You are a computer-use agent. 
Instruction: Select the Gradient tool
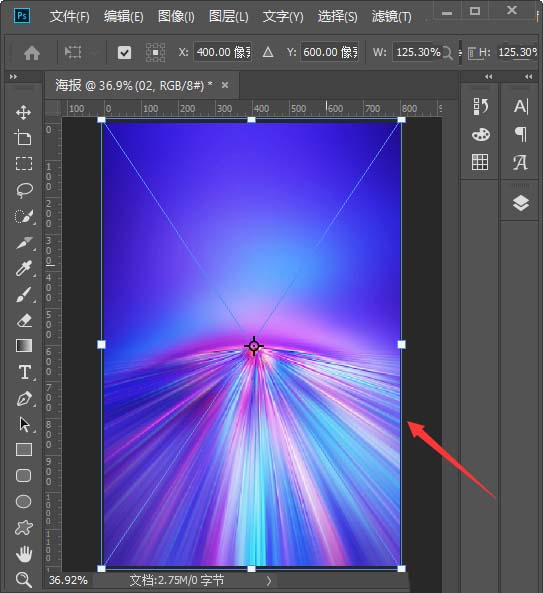point(24,346)
